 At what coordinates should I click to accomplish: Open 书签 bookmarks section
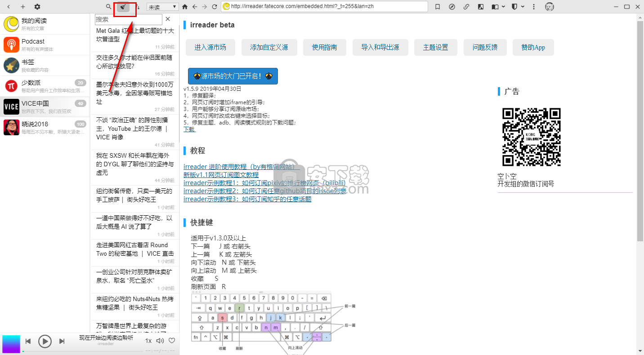pyautogui.click(x=45, y=65)
